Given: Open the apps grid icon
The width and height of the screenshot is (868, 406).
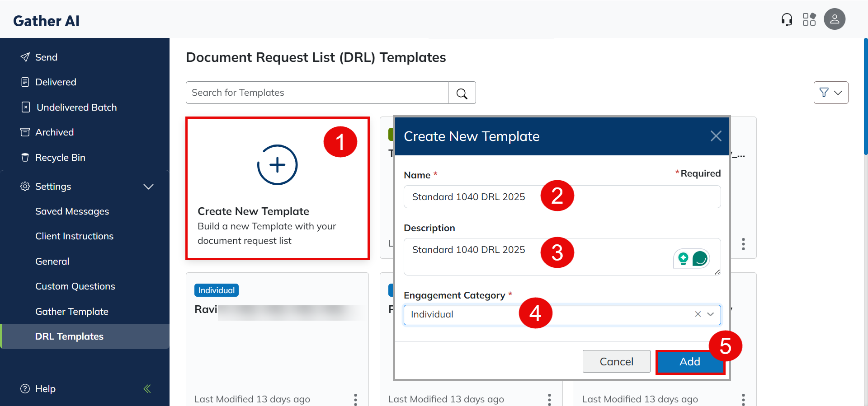Looking at the screenshot, I should coord(809,19).
